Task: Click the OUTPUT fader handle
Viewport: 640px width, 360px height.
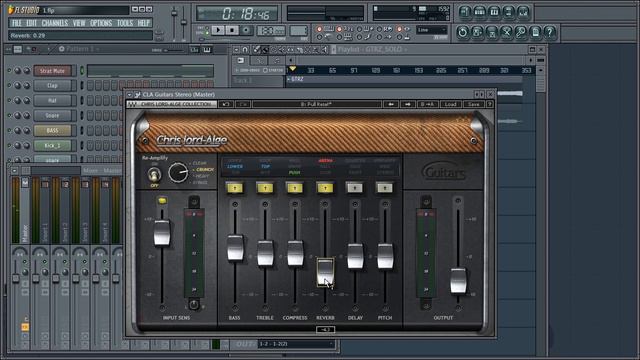Action: coord(458,281)
